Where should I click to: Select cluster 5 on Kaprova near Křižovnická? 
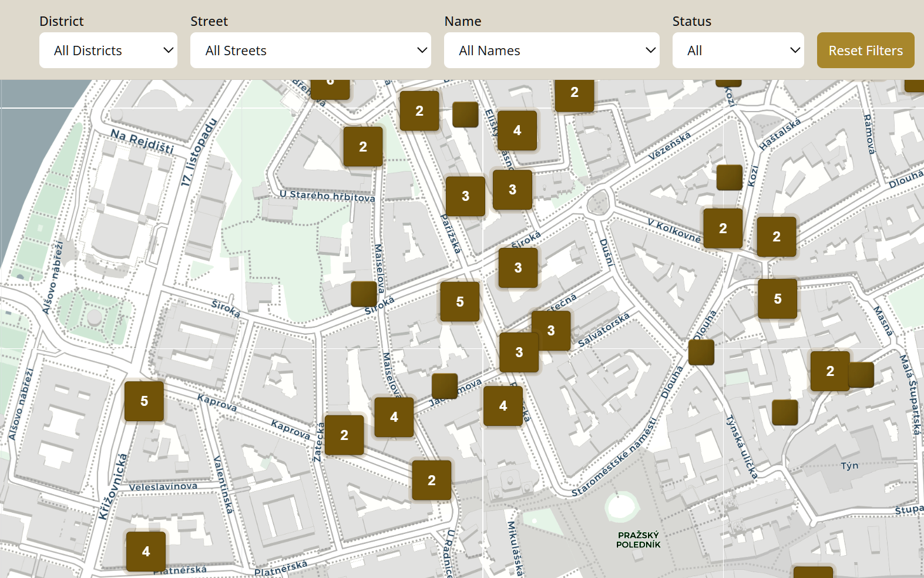(x=144, y=401)
